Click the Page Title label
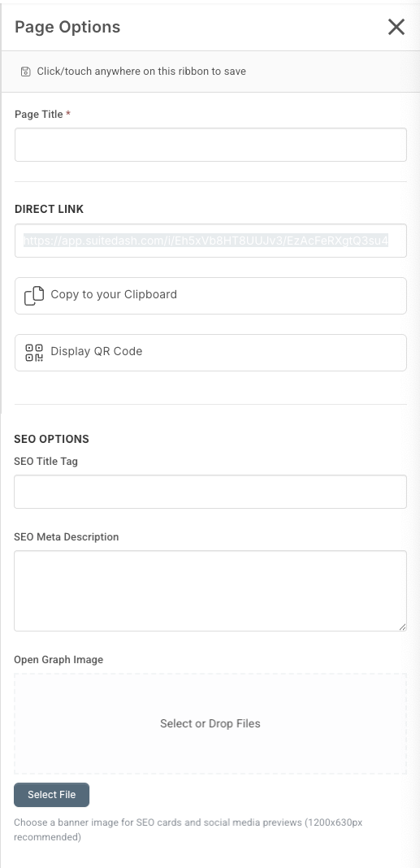 [39, 115]
